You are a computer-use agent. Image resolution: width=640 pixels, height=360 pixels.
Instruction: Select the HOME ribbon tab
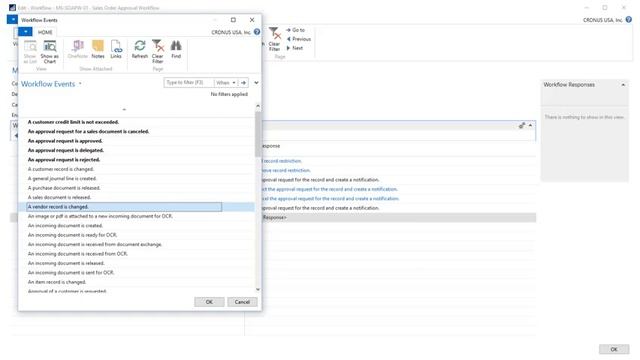click(45, 32)
